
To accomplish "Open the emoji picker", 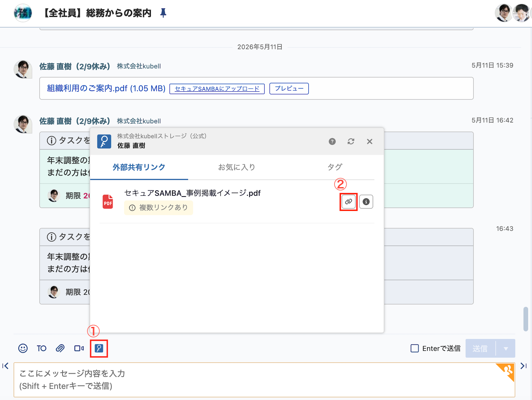I will tap(23, 348).
